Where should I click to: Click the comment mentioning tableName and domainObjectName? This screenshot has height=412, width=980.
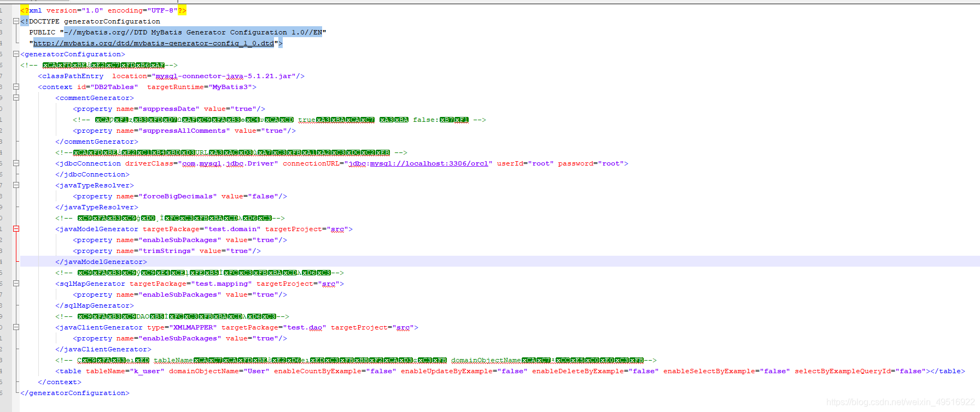(356, 360)
